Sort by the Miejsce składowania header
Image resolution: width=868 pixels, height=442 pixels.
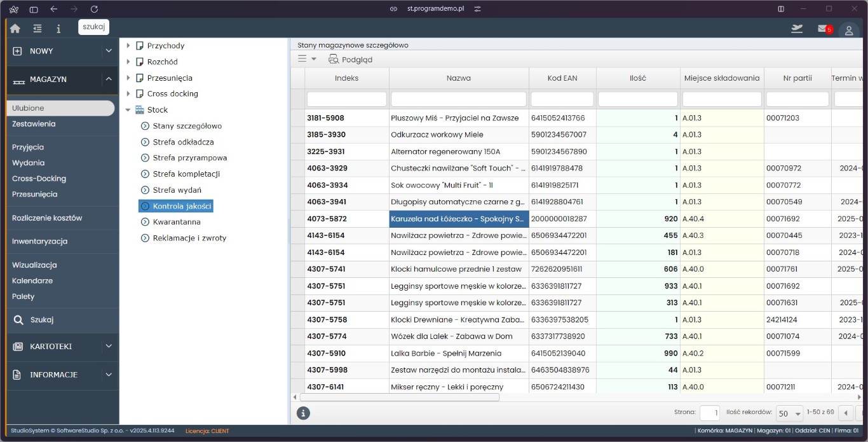[722, 78]
